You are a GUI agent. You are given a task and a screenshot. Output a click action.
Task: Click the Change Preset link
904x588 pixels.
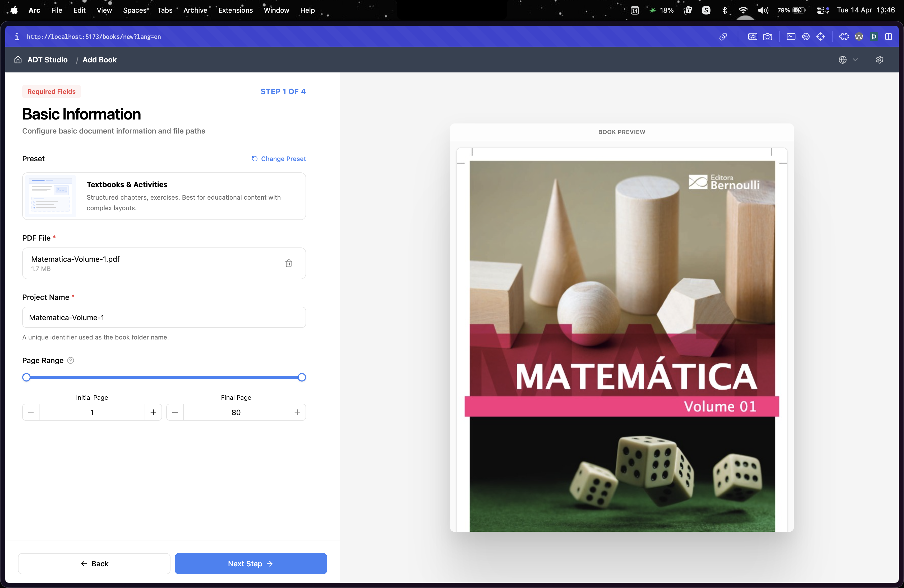[x=279, y=159]
